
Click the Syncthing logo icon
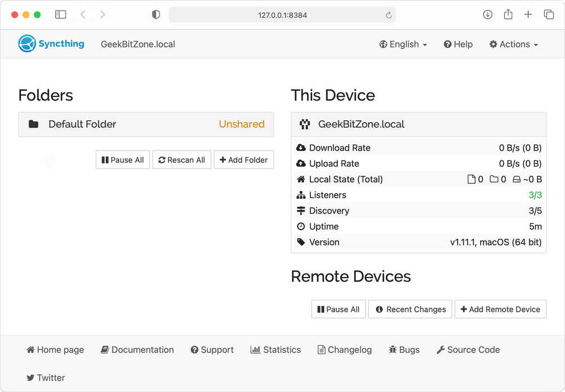27,44
